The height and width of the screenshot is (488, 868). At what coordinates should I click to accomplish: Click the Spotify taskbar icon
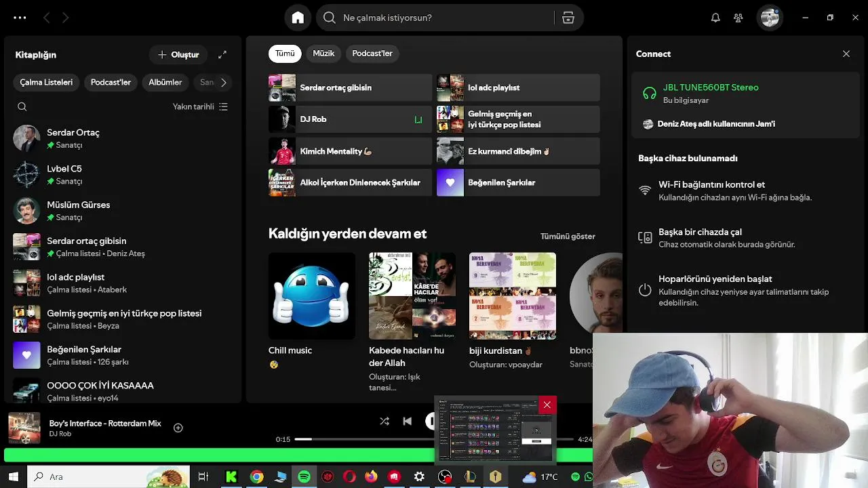tap(304, 476)
